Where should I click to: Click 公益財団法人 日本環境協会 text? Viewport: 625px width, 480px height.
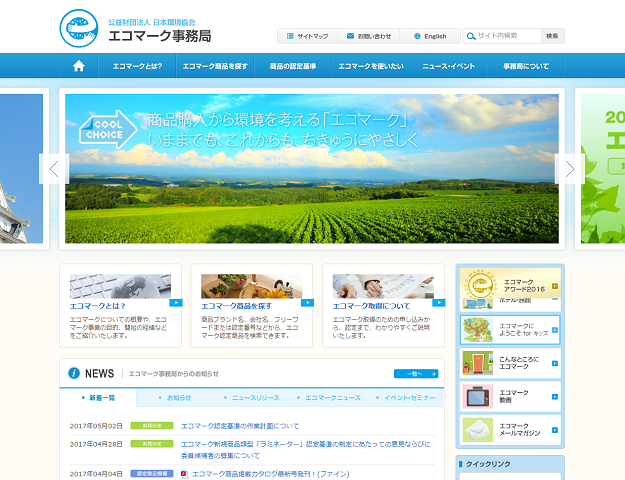click(x=151, y=22)
